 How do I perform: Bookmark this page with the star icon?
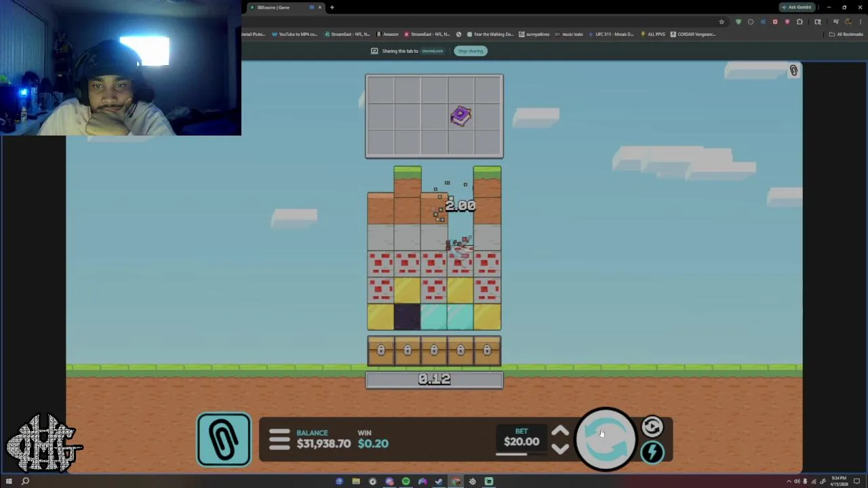722,22
